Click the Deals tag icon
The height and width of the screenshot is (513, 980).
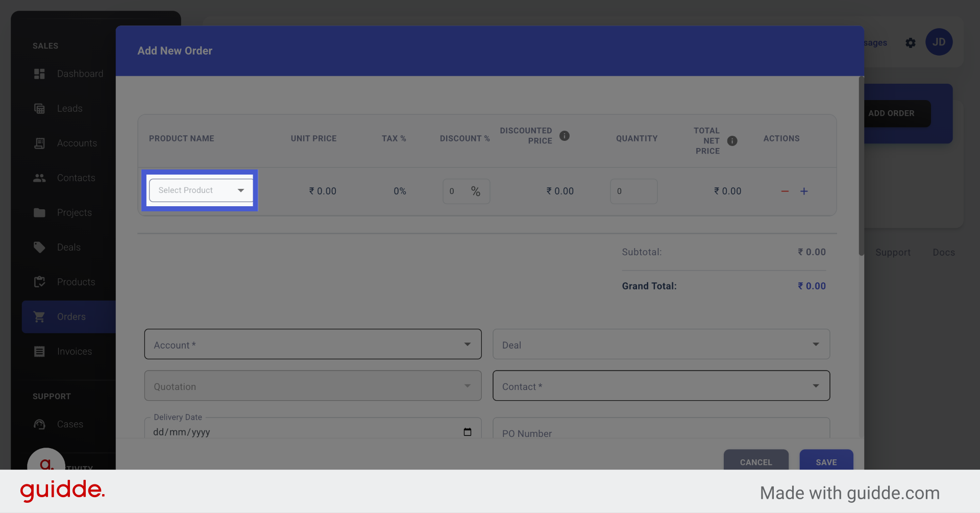pos(39,247)
